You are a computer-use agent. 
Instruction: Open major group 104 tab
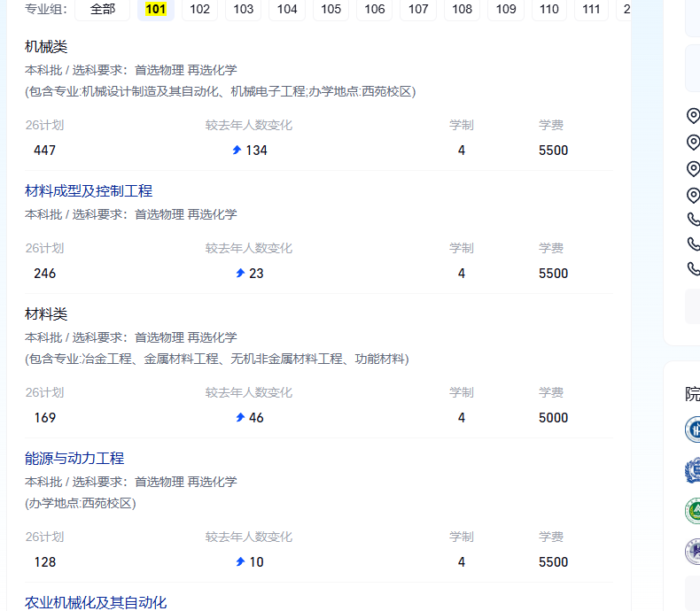[x=287, y=9]
